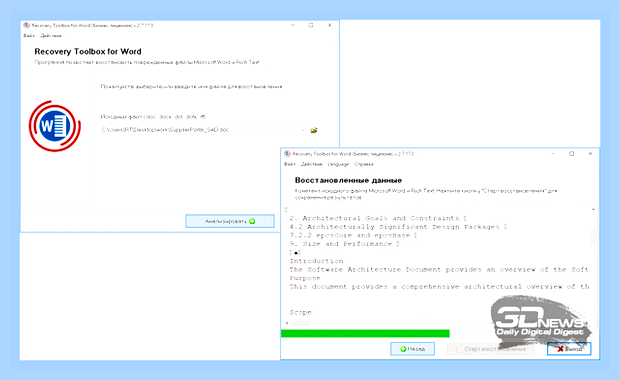Open the Language menu
Image resolution: width=620 pixels, height=380 pixels.
pos(338,164)
